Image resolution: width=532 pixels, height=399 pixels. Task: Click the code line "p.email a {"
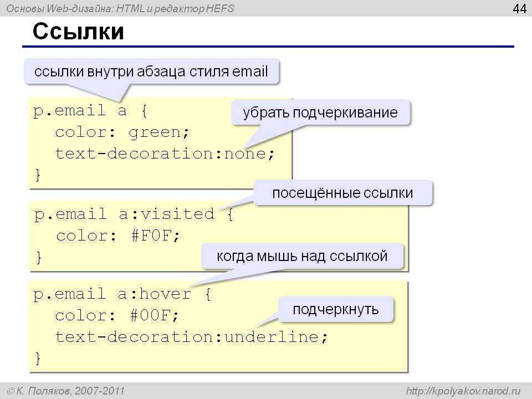(x=90, y=111)
